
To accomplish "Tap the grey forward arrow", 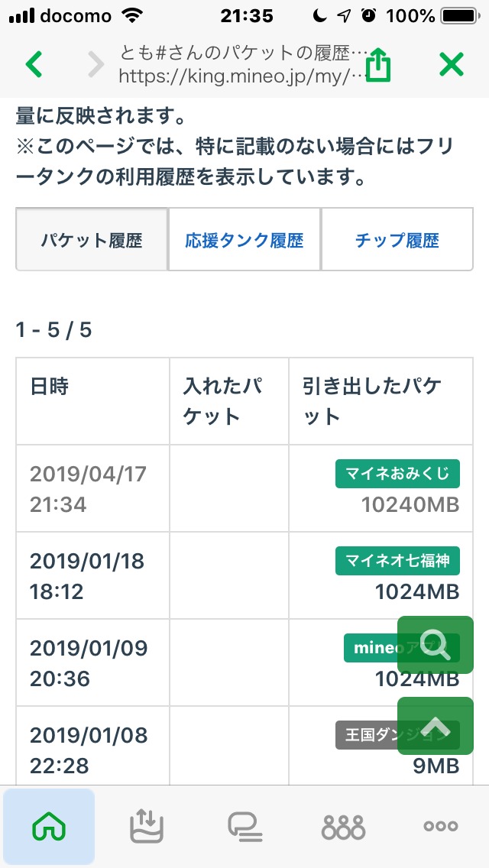I will (96, 64).
